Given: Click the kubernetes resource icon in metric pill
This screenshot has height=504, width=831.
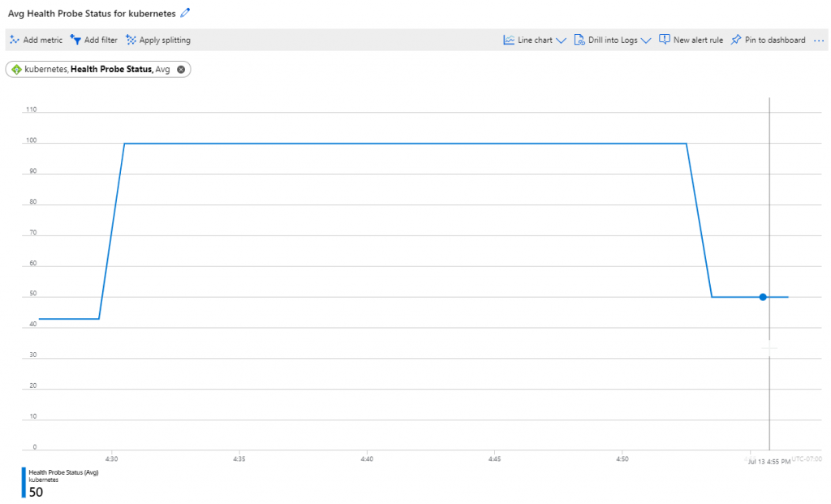Looking at the screenshot, I should click(x=16, y=70).
